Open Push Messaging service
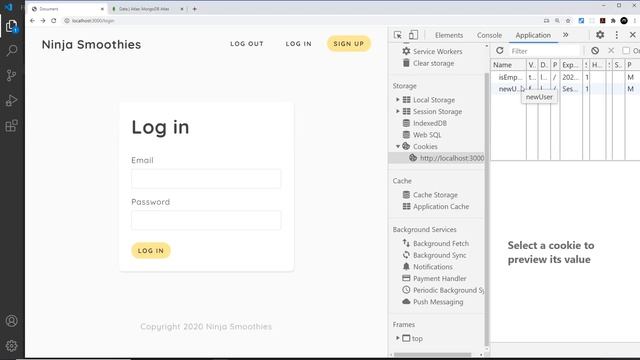Screen dimensions: 640x360 [438, 302]
